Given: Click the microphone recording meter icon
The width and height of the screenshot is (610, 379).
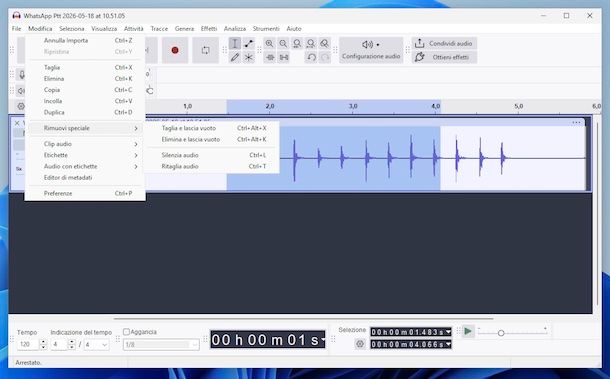Looking at the screenshot, I should (21, 74).
